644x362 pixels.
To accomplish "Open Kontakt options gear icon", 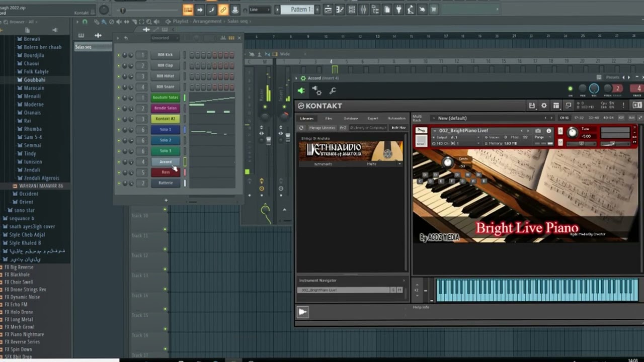I will click(544, 106).
